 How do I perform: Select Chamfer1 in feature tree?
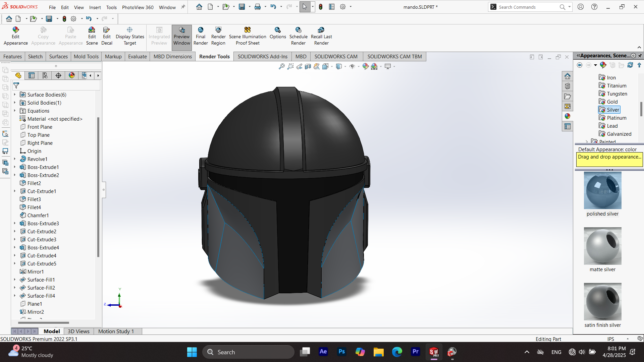coord(34,215)
